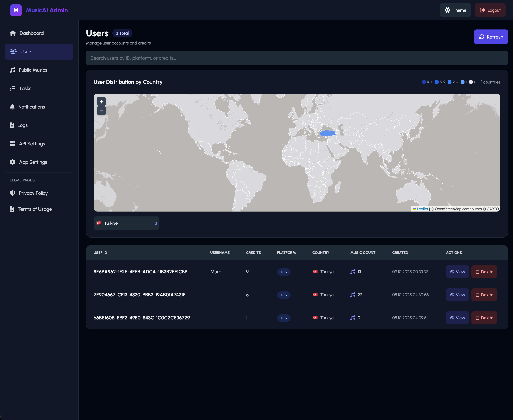Open the Dashboard home icon

tap(13, 33)
